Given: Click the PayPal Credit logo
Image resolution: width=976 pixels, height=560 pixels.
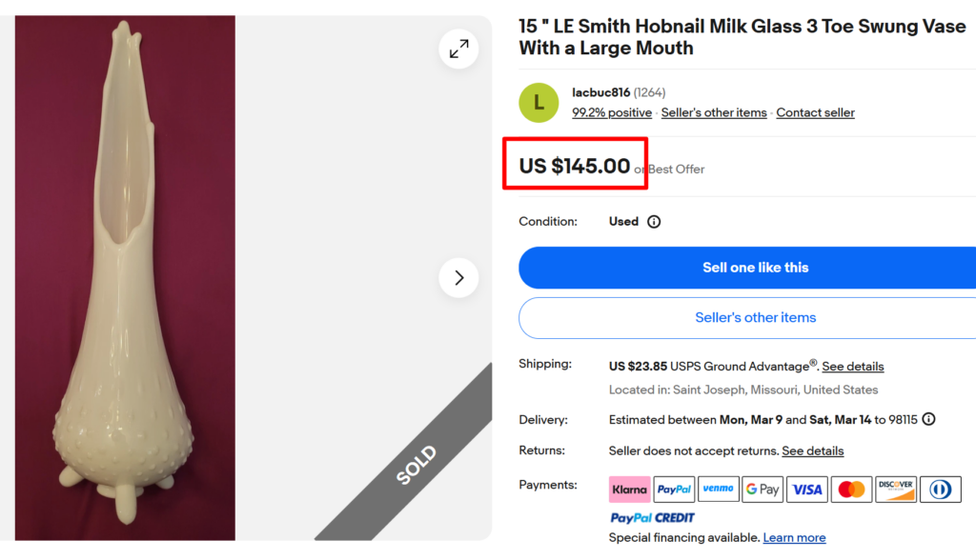Looking at the screenshot, I should (652, 517).
